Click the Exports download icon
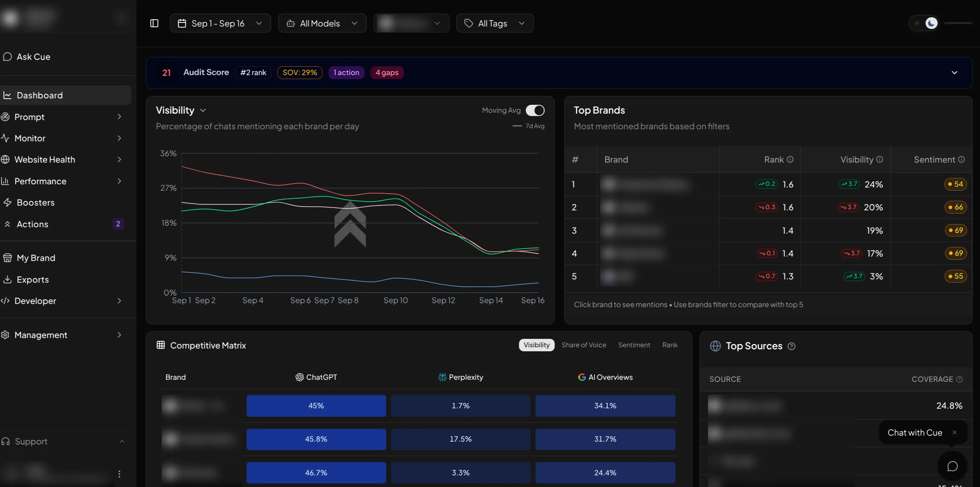This screenshot has width=980, height=487. point(7,279)
